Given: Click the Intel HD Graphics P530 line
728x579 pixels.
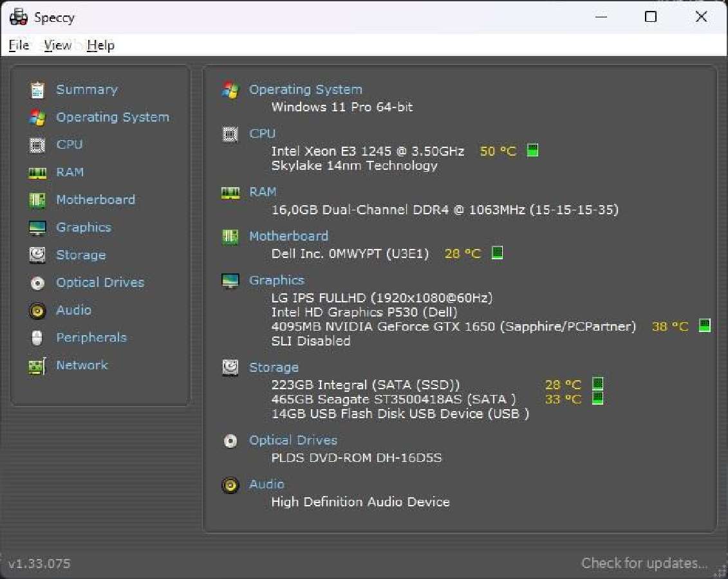Looking at the screenshot, I should (364, 312).
